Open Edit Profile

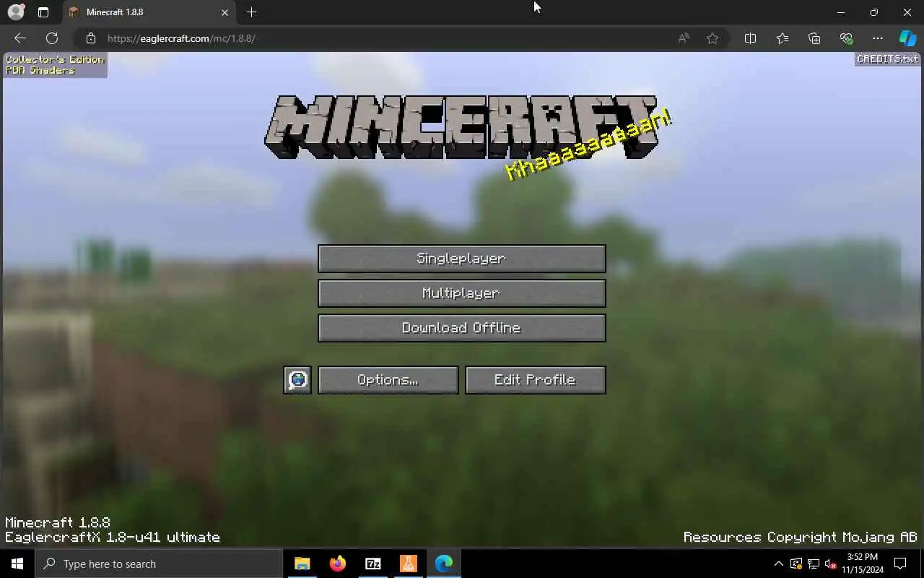pos(536,380)
